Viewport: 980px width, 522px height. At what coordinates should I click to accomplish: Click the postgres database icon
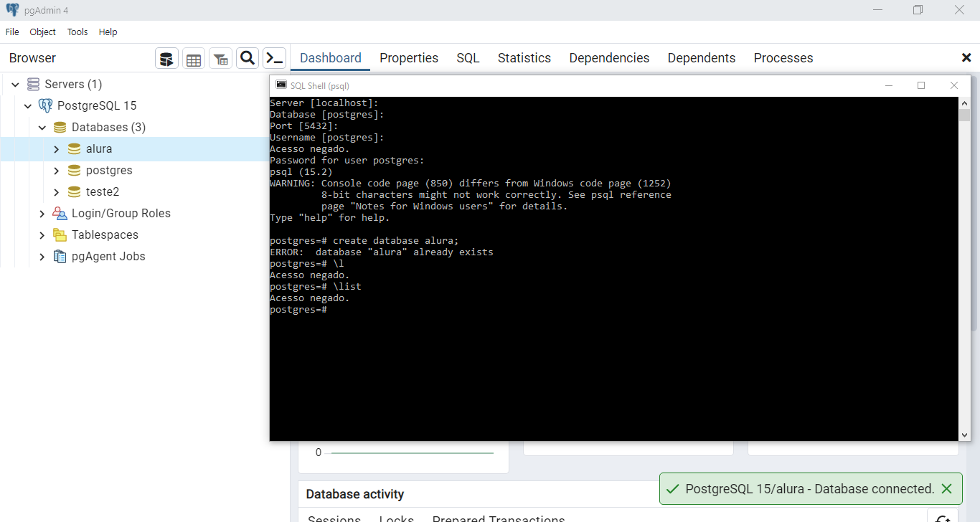(x=74, y=171)
